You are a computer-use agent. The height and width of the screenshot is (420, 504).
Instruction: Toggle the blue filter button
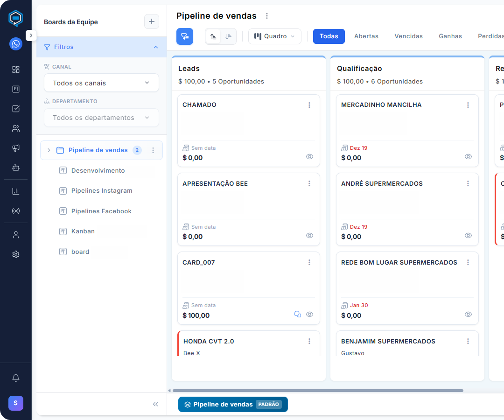[x=185, y=36]
